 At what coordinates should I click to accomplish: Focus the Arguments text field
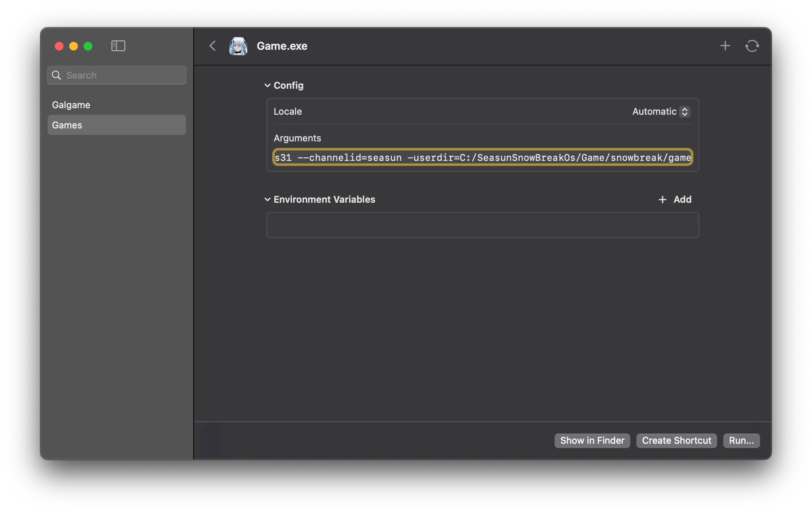click(482, 157)
